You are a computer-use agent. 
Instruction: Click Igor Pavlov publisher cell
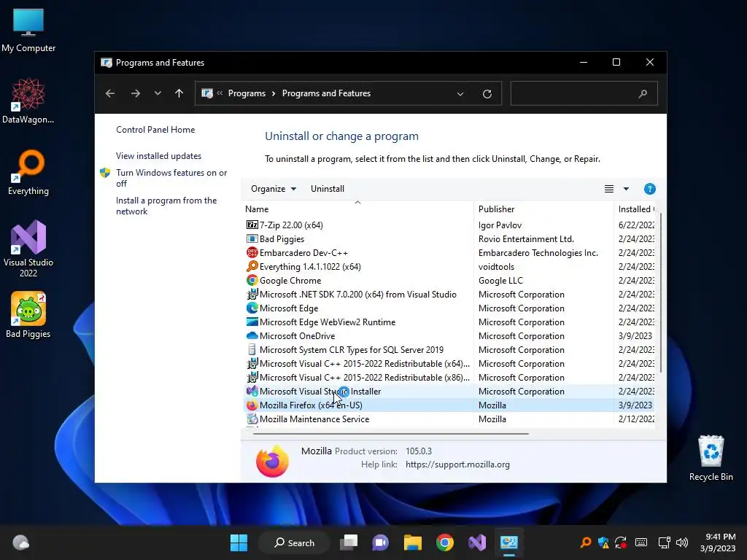click(500, 225)
